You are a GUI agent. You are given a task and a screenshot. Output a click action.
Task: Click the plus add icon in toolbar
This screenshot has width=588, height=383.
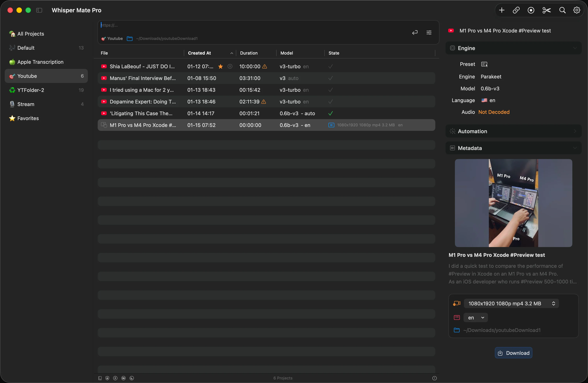(x=501, y=10)
